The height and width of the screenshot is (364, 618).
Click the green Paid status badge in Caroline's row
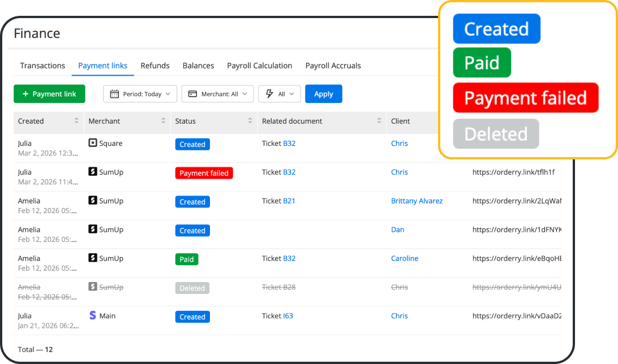point(187,259)
